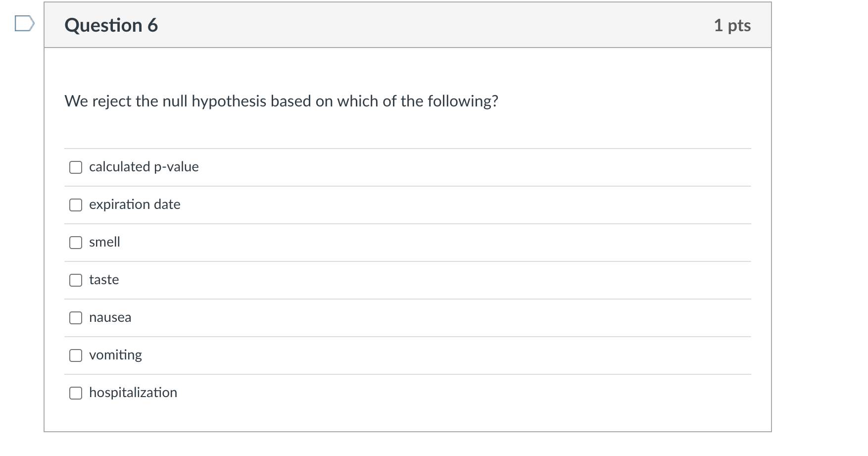This screenshot has width=868, height=456.
Task: Check the 'vomiting' answer checkbox
Action: 75,355
